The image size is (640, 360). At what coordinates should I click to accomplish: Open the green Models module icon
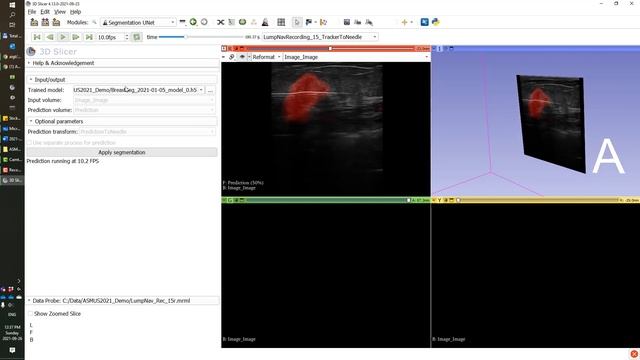(242, 22)
